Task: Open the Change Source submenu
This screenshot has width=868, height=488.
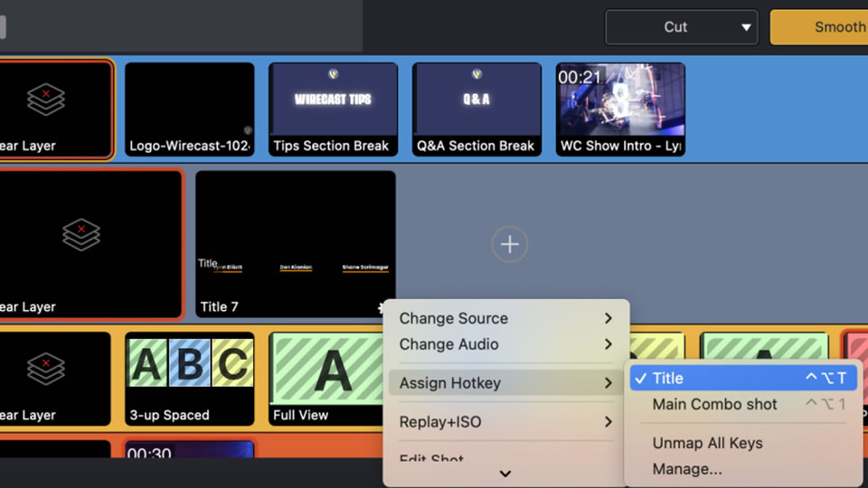Action: 506,318
